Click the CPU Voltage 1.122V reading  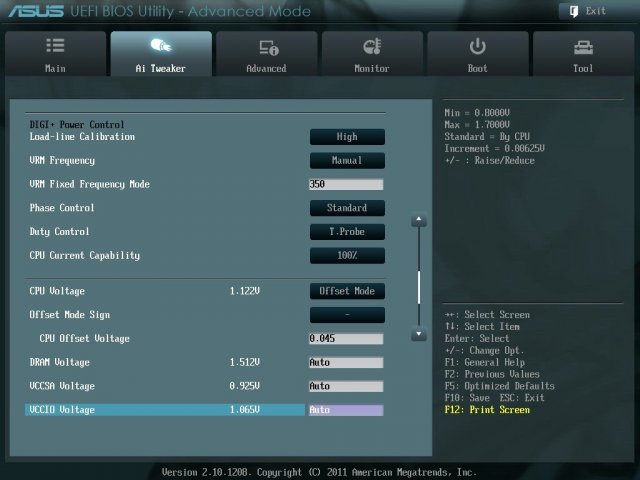pyautogui.click(x=244, y=291)
